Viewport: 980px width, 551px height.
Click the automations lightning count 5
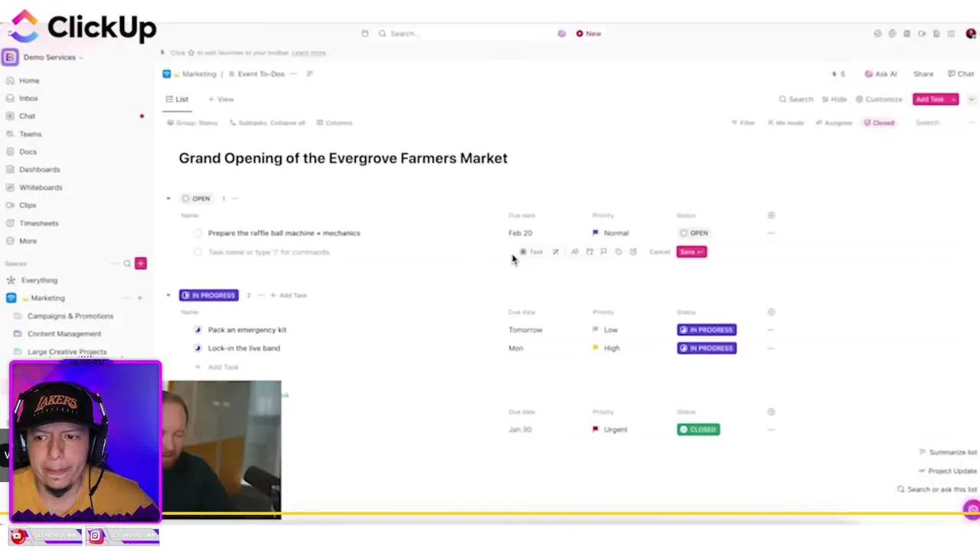pos(838,74)
